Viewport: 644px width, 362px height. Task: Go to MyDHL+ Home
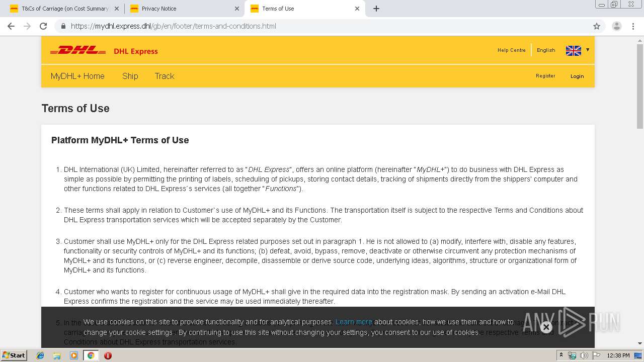77,76
